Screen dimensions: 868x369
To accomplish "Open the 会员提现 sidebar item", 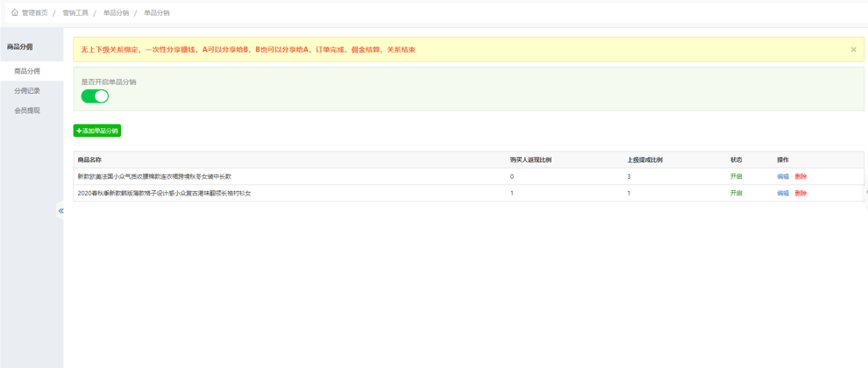I will [x=27, y=110].
